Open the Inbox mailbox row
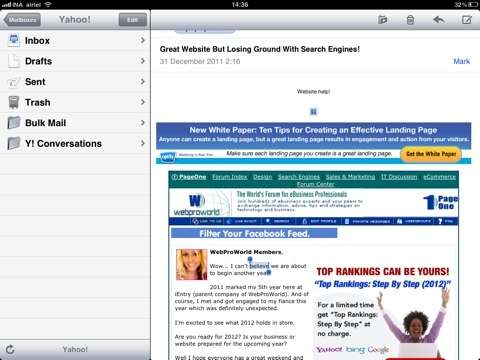The image size is (480, 360). click(x=75, y=40)
